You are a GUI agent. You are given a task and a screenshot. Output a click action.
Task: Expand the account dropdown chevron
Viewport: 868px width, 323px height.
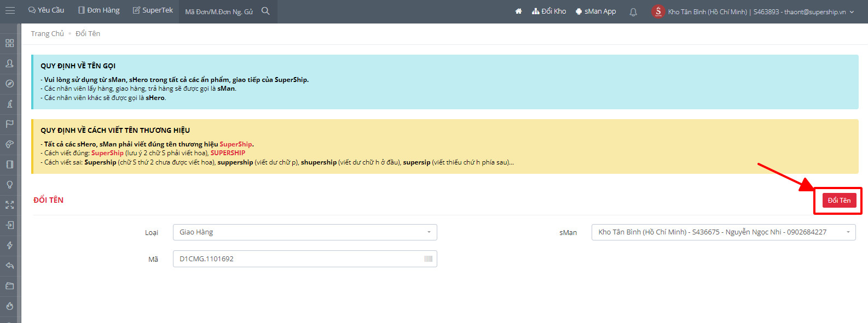pos(852,12)
